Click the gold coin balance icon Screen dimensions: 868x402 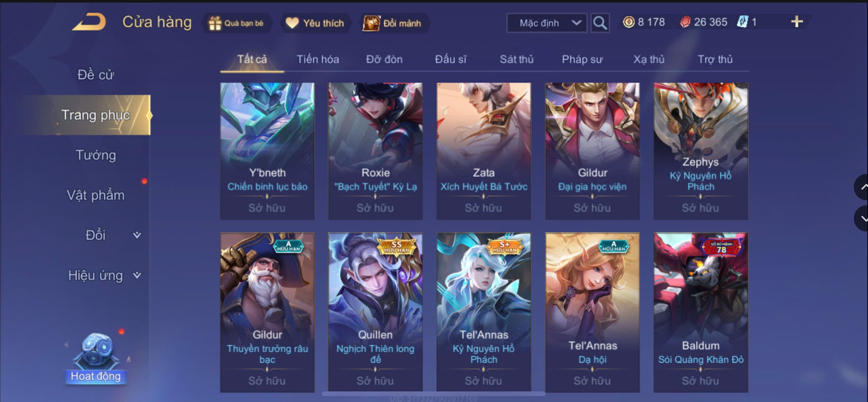628,22
